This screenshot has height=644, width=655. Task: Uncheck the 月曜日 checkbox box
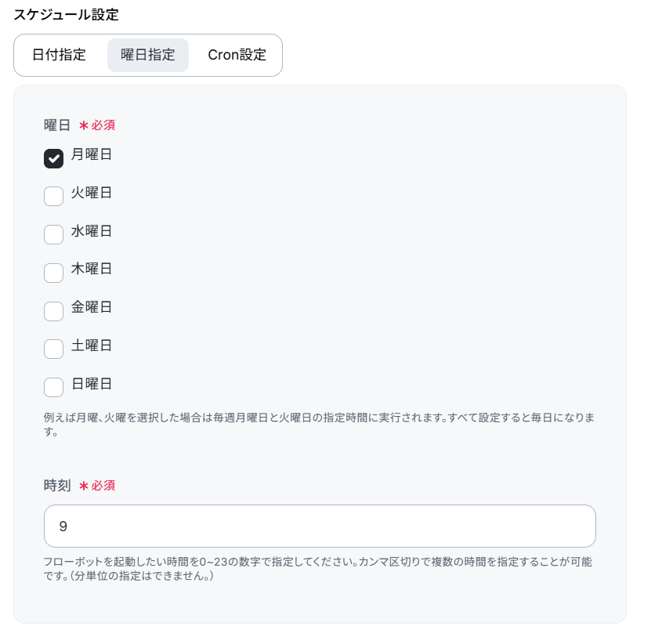pos(53,158)
